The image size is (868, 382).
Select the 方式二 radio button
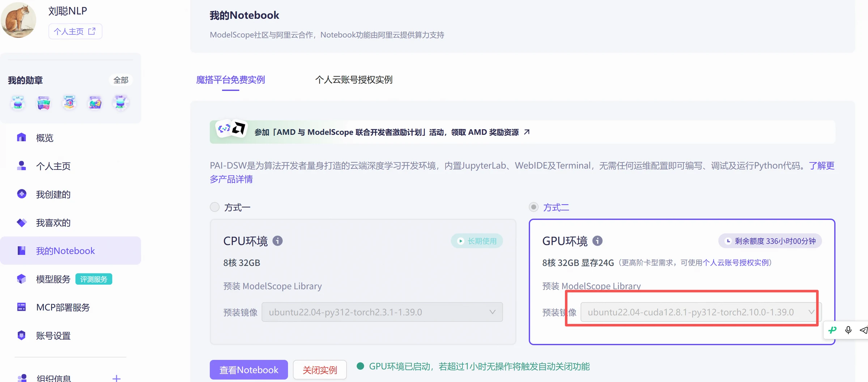533,207
